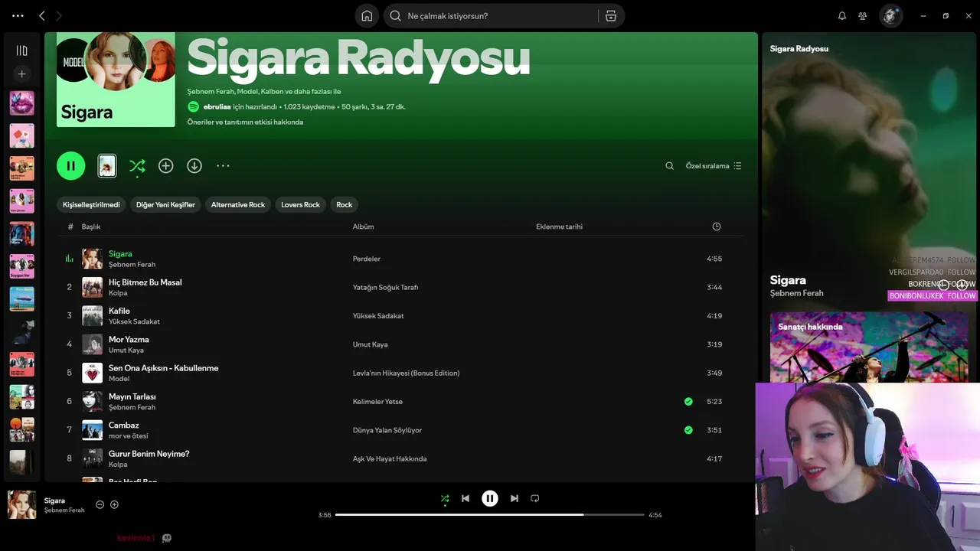980x551 pixels.
Task: Select the 'Kişiselleştirilmedi' filter chip
Action: (91, 204)
